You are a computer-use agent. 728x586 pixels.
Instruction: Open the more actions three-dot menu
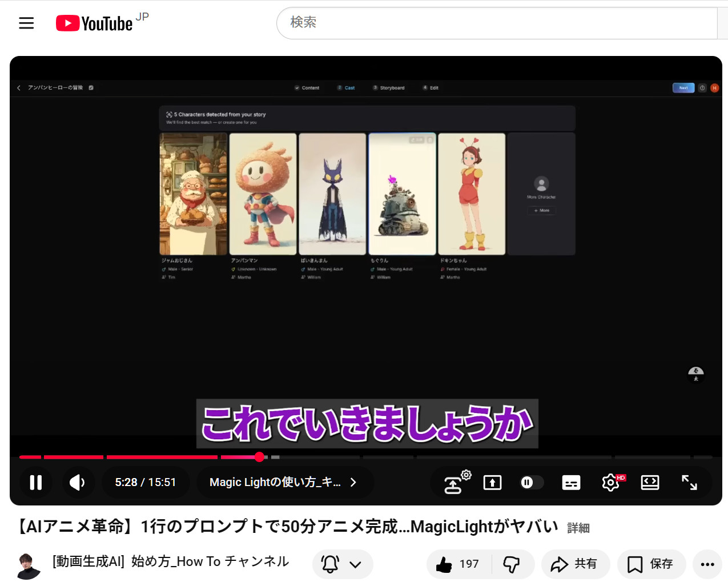point(707,564)
